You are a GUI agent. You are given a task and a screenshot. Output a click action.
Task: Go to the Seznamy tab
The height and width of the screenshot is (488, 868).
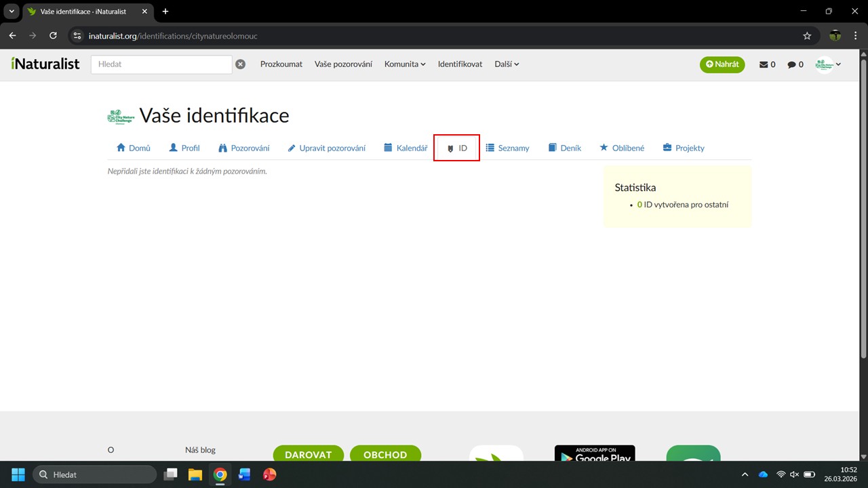507,148
